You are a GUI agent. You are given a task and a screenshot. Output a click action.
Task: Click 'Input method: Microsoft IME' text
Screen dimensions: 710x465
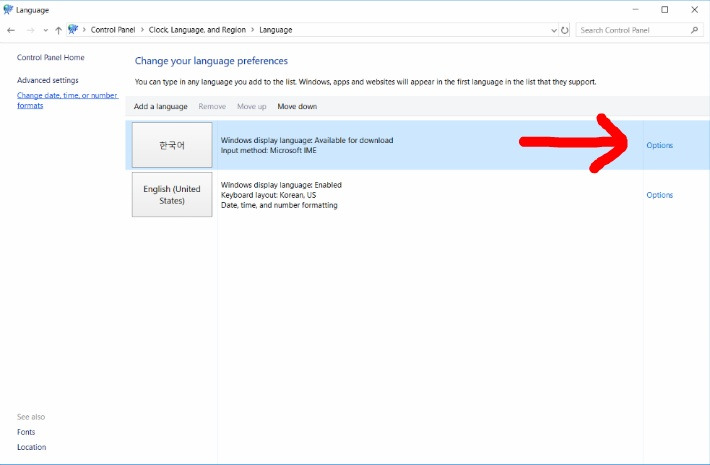[269, 150]
